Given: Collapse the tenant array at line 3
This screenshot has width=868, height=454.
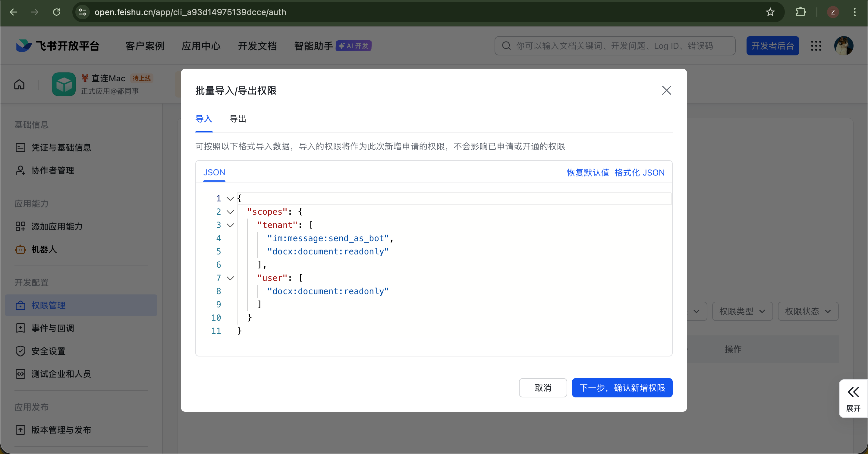Looking at the screenshot, I should tap(230, 225).
